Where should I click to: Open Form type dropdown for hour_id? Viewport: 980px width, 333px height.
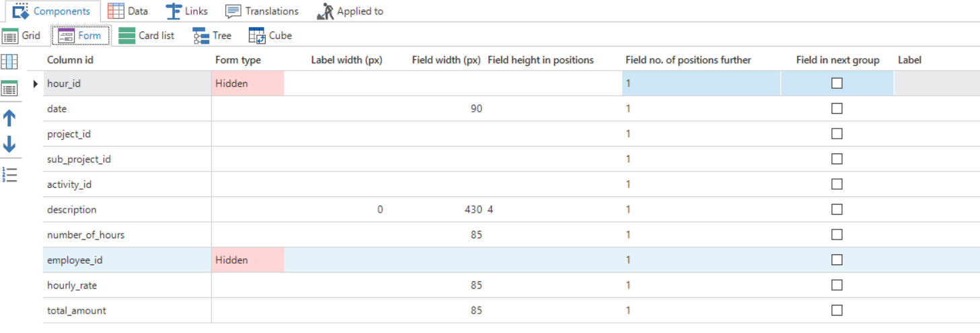click(248, 83)
